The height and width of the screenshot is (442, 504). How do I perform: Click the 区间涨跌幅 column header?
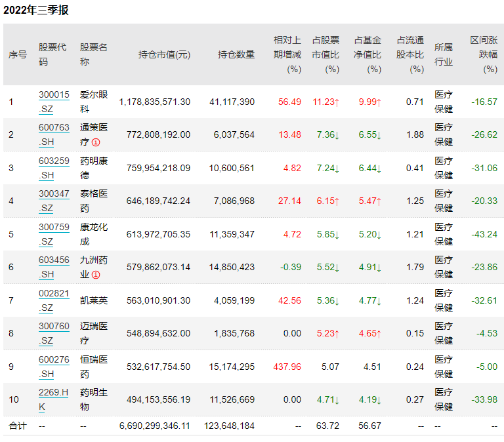484,54
